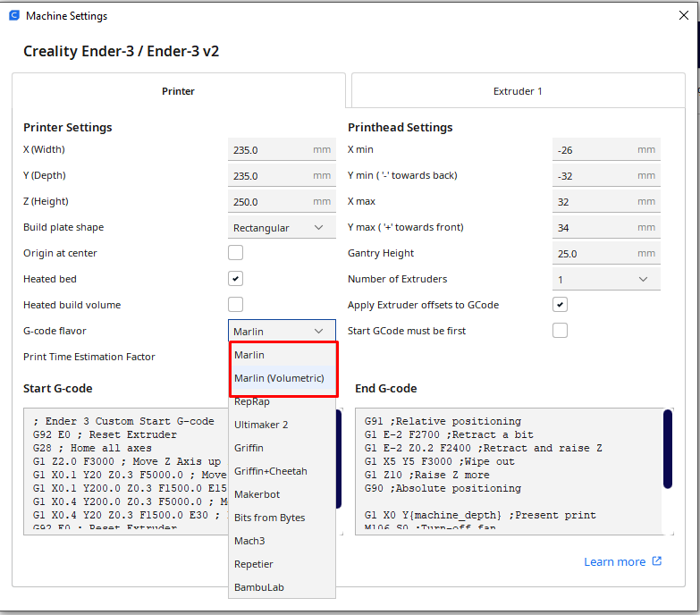Select RepRap from the flavor list
This screenshot has width=700, height=615.
(x=282, y=401)
